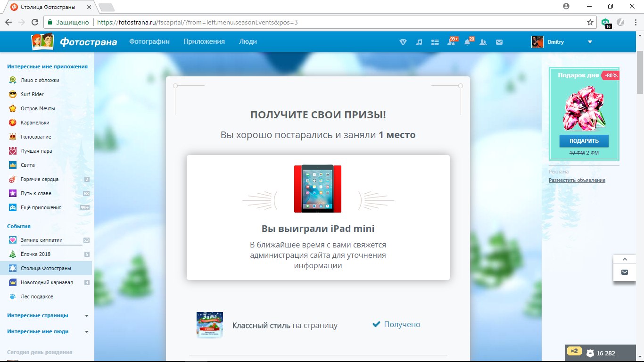This screenshot has height=362, width=644.
Task: Click the Свита crown icon
Action: (13, 165)
